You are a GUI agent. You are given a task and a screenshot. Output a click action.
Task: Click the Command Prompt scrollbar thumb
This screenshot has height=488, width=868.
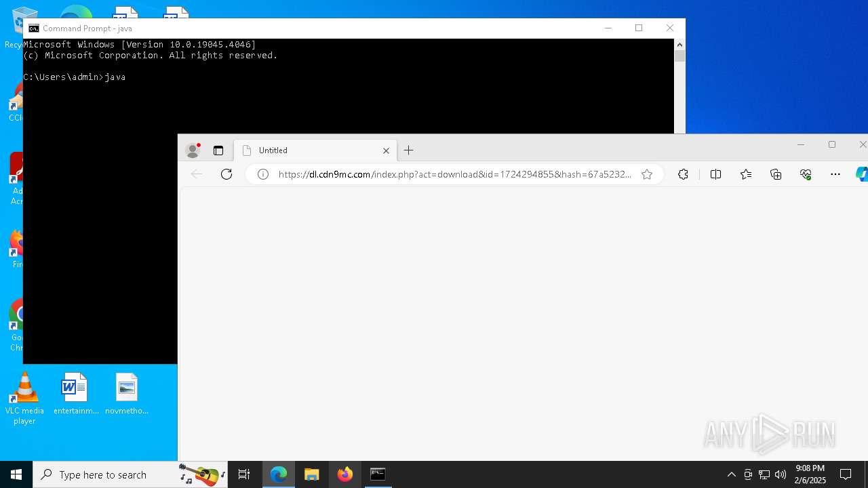679,56
